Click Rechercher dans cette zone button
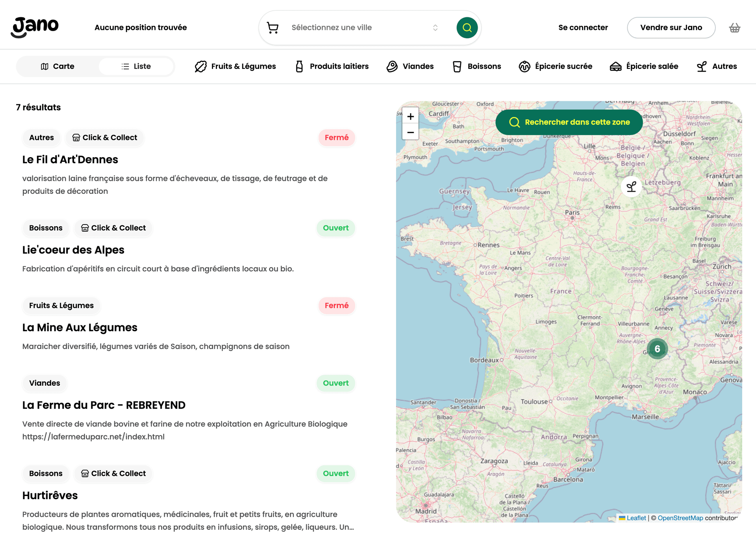Viewport: 756px width, 546px height. click(569, 122)
